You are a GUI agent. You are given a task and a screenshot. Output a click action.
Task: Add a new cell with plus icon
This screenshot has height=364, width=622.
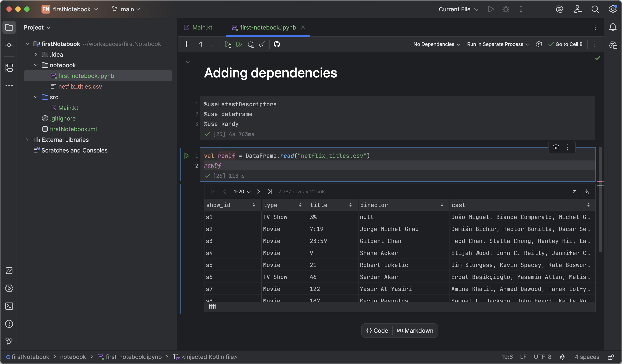(187, 44)
